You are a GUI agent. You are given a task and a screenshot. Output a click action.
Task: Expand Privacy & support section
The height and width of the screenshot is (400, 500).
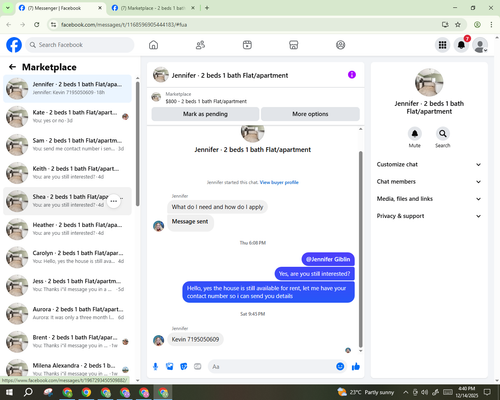pyautogui.click(x=429, y=216)
